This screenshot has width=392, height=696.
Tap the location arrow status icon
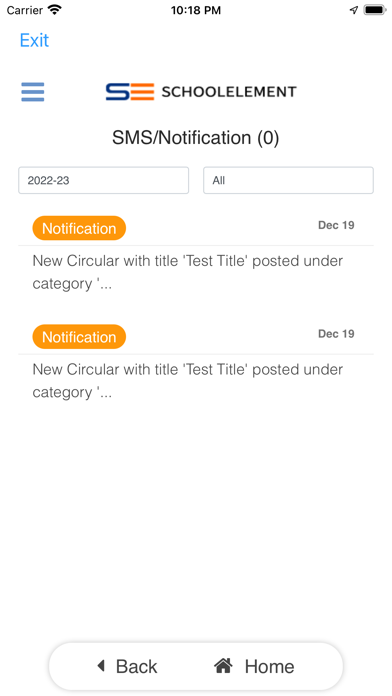click(x=354, y=10)
